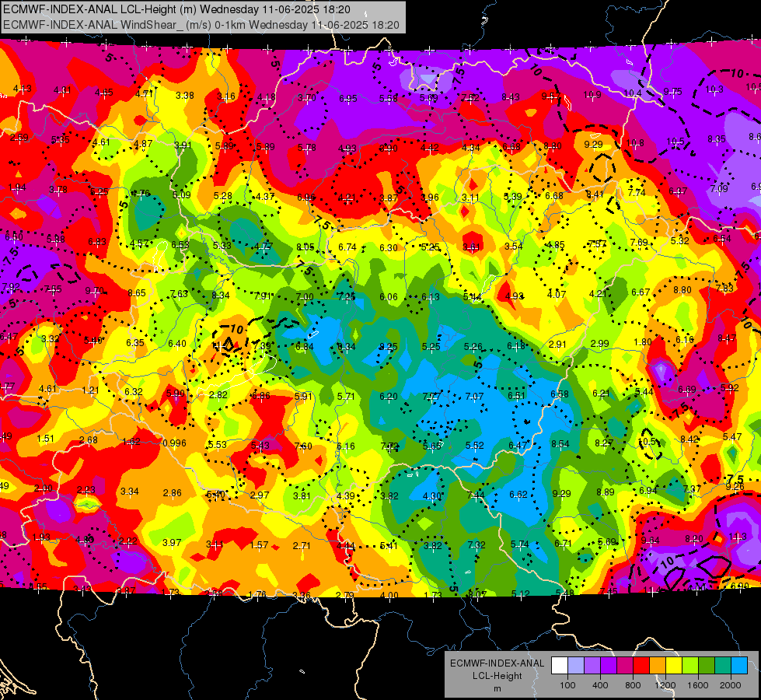
Task: Click the legend tick label 400
Action: pyautogui.click(x=600, y=685)
